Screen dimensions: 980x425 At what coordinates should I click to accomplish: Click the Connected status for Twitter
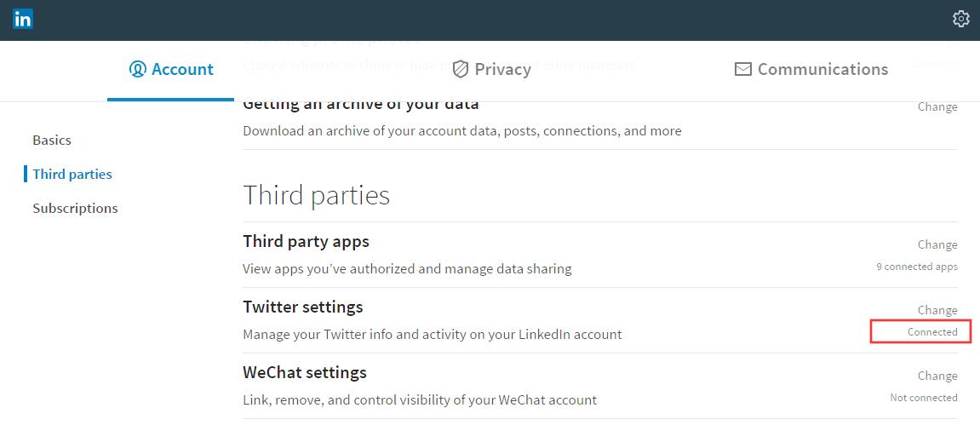click(x=932, y=332)
